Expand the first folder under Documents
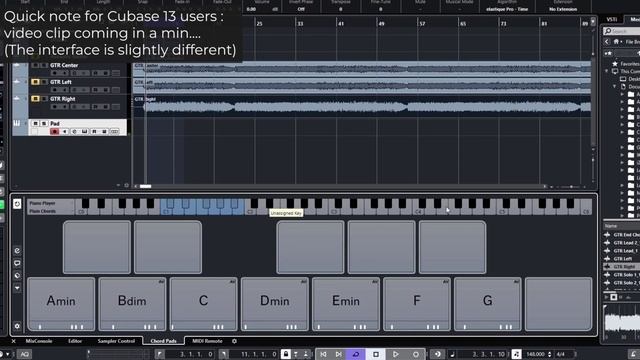Screen dimensions: 640x360 [x=622, y=94]
